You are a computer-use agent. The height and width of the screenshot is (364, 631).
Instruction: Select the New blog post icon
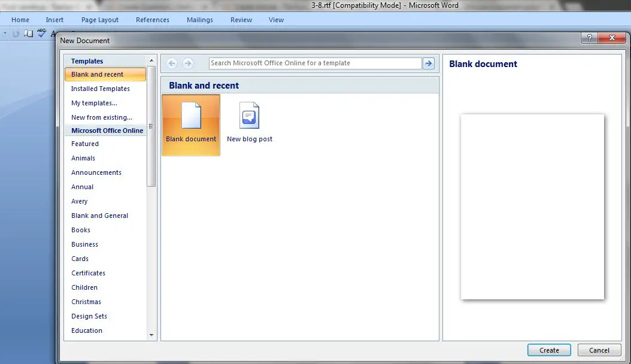click(x=250, y=123)
